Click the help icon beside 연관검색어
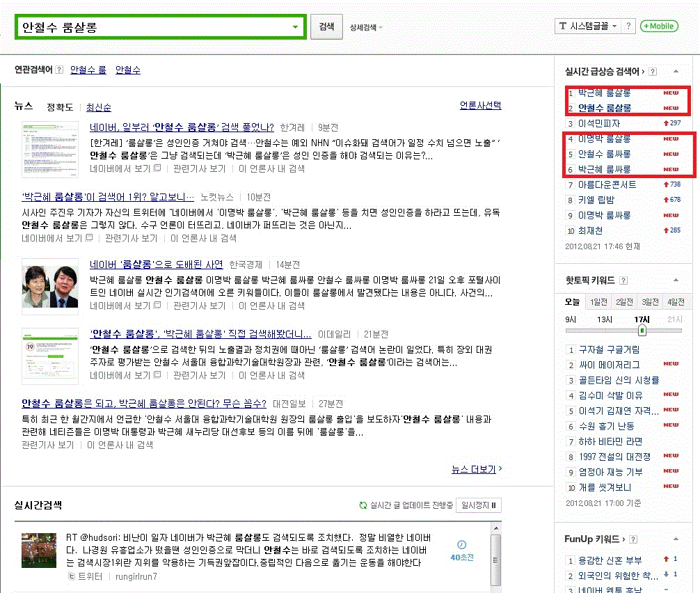This screenshot has width=700, height=593. click(x=59, y=70)
